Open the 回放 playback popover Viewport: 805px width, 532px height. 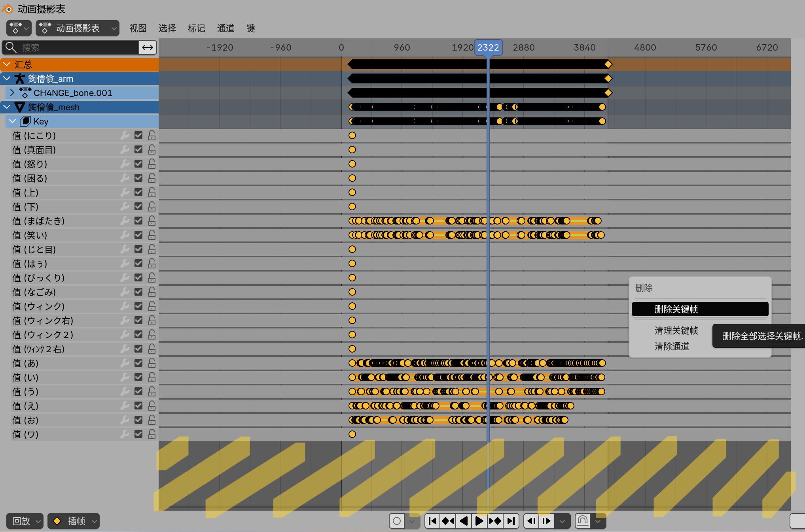click(x=25, y=521)
